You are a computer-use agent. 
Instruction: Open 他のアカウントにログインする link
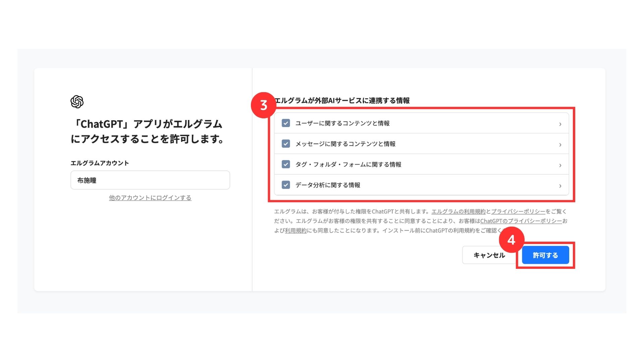coord(150,198)
